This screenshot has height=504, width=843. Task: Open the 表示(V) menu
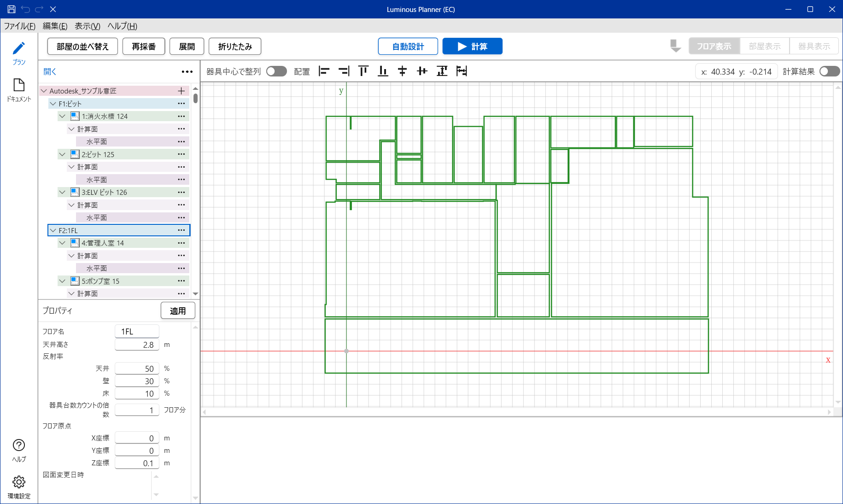[x=88, y=26]
